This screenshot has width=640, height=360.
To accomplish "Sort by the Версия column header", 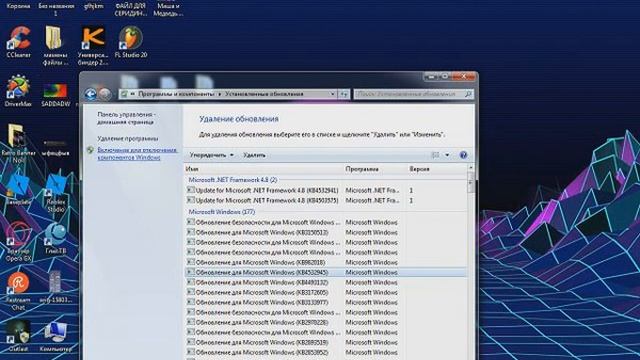I will (437, 169).
